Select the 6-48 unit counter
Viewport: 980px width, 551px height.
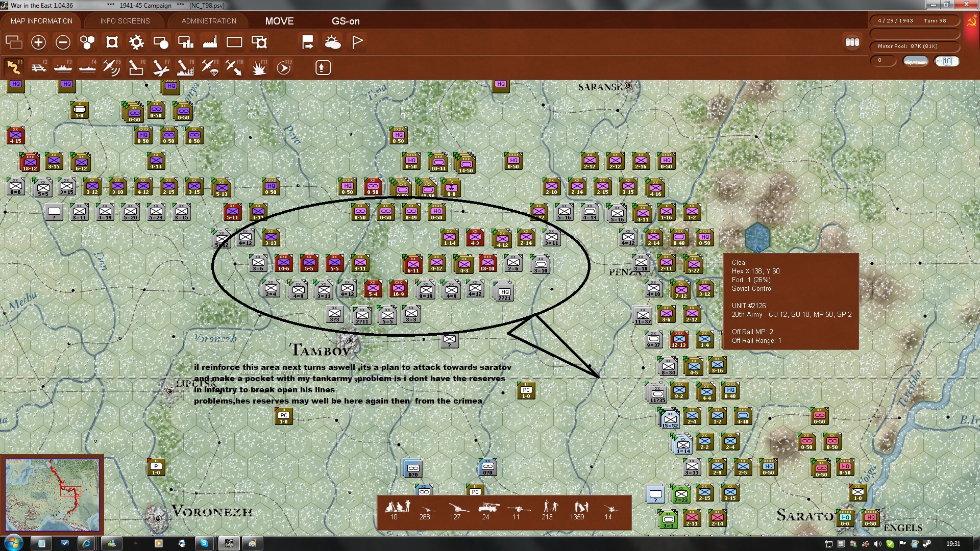679,238
